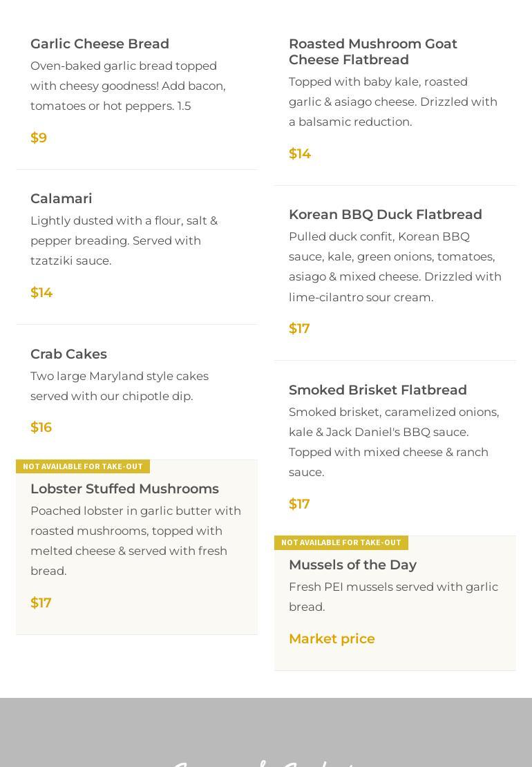
Task: Click the take-out badge above Mussels of the Day
Action: click(x=341, y=542)
